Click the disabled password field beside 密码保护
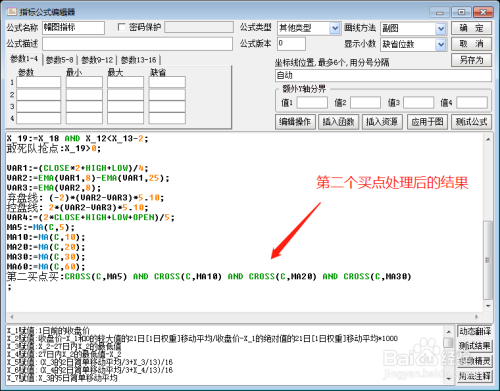Viewport: 500px width, 391px height. pos(199,27)
